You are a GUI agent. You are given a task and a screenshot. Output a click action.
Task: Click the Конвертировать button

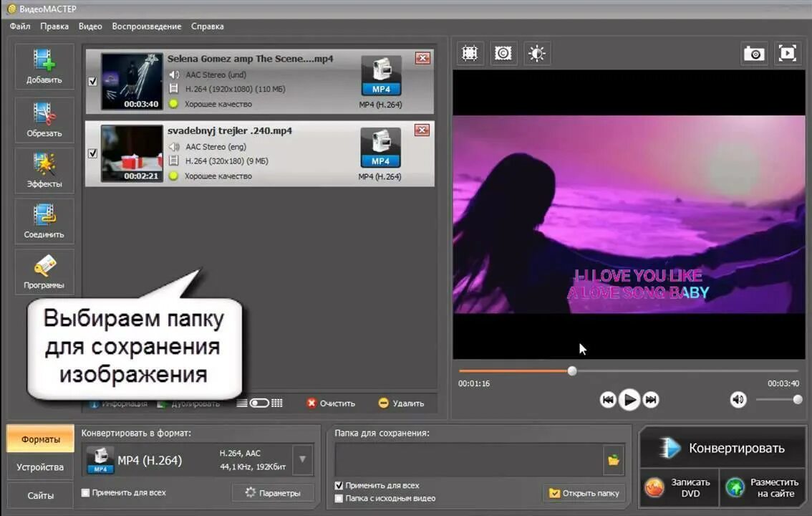coord(722,448)
